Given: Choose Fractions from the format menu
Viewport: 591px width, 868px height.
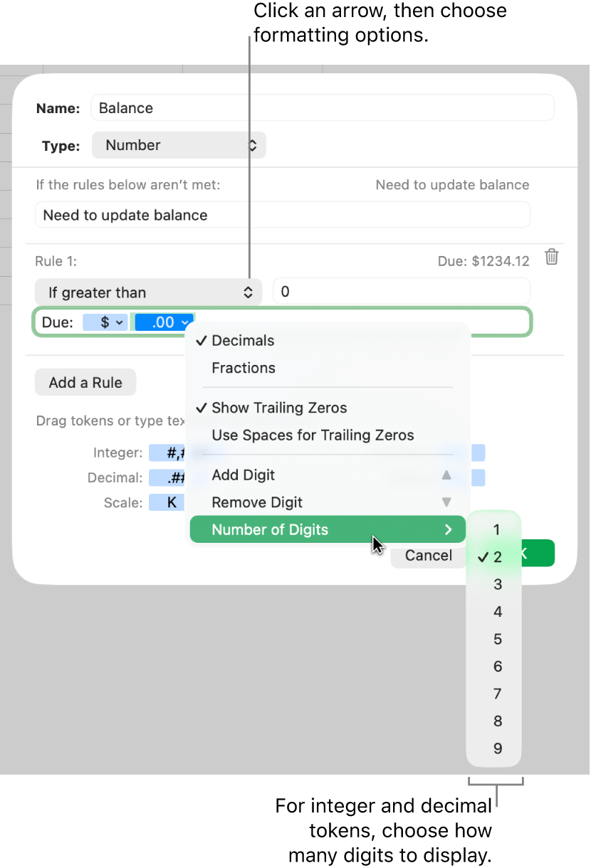Looking at the screenshot, I should point(244,368).
